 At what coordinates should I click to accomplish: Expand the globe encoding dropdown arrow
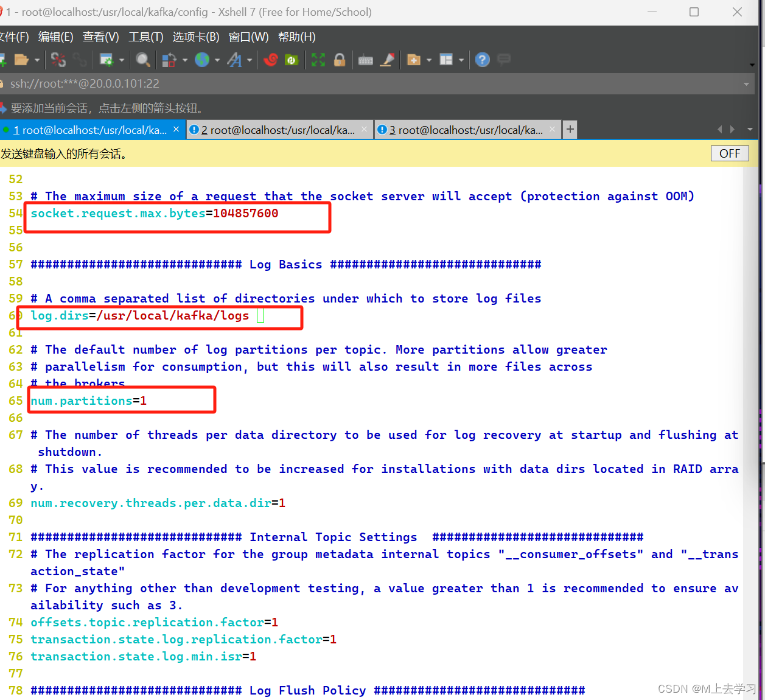[217, 60]
